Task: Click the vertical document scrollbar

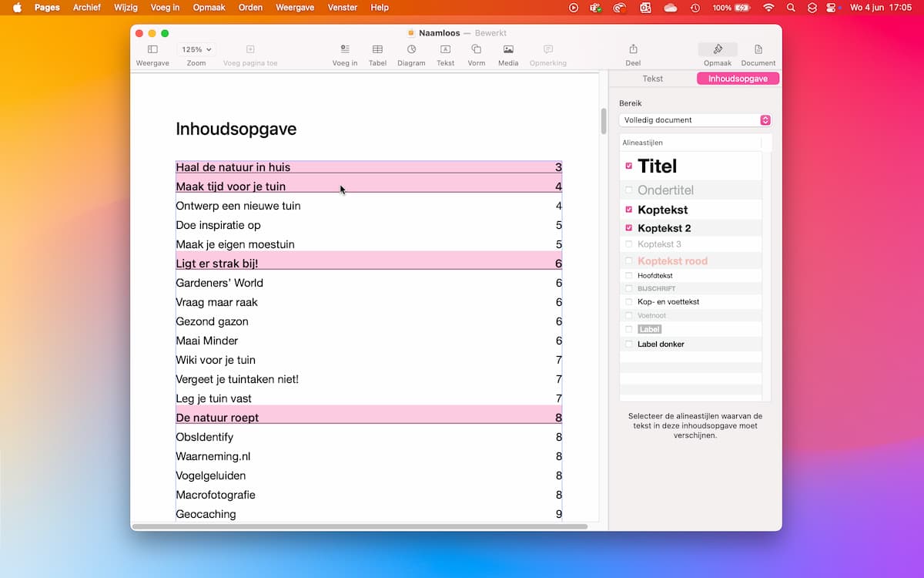Action: 603,122
